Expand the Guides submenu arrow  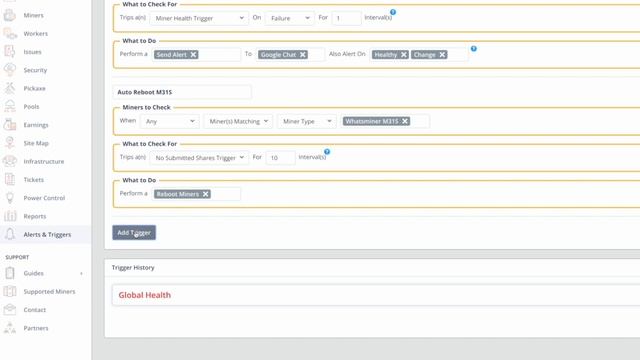(81, 273)
